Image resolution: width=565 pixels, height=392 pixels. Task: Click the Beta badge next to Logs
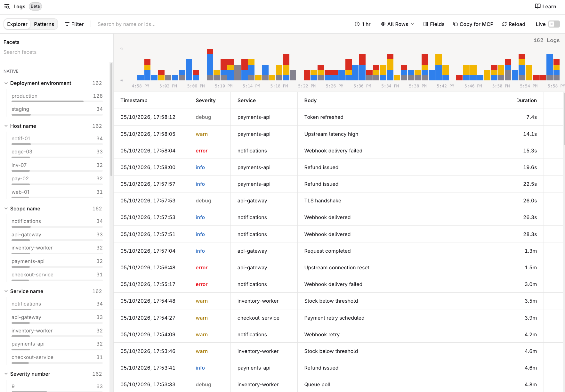[x=35, y=6]
